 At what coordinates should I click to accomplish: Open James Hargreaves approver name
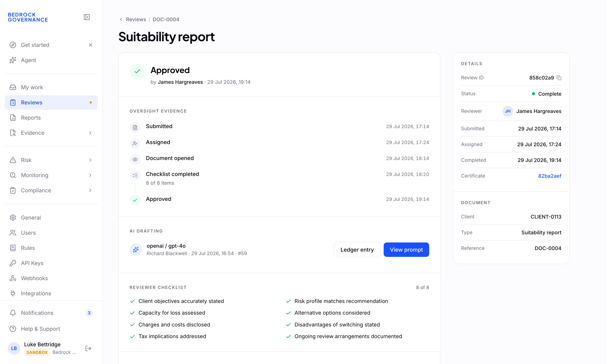pos(180,82)
